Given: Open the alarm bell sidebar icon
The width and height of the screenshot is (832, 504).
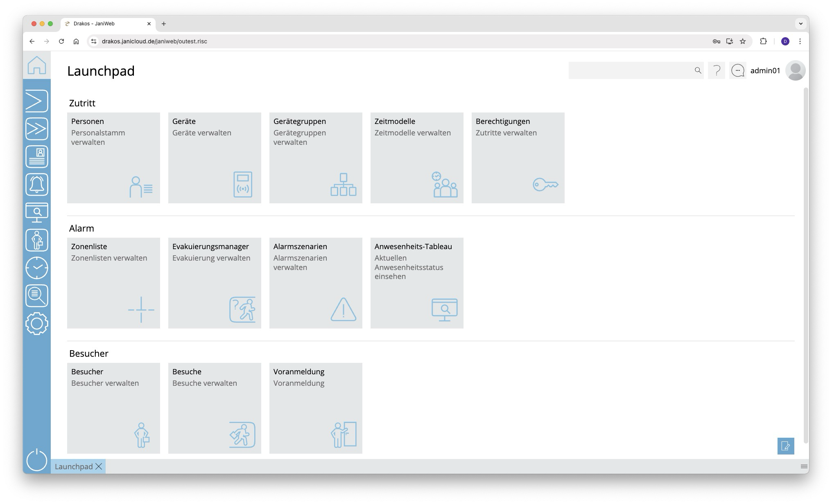Looking at the screenshot, I should (37, 184).
